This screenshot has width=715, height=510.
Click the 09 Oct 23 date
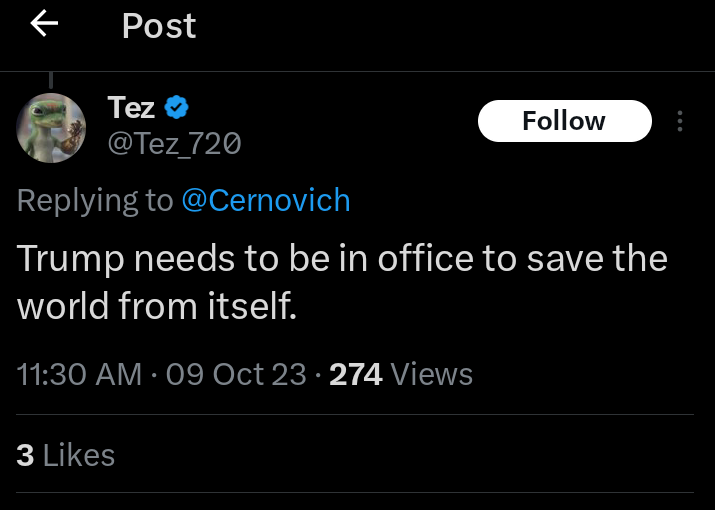tap(236, 374)
